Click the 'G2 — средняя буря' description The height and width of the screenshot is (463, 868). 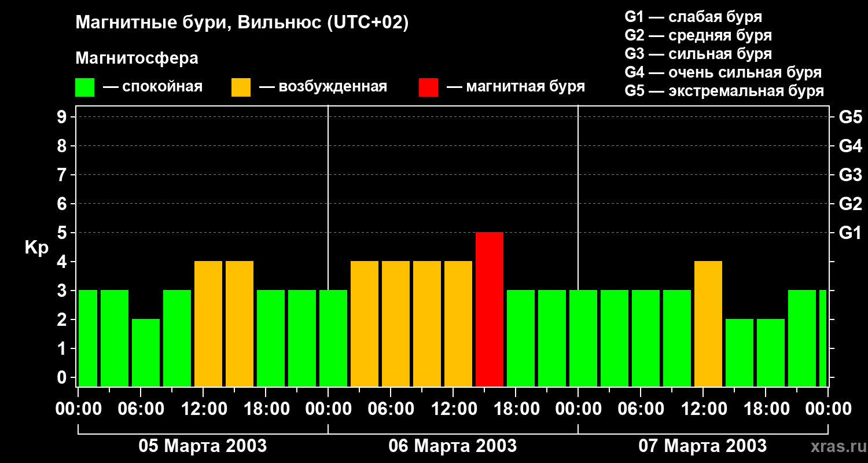pos(698,35)
